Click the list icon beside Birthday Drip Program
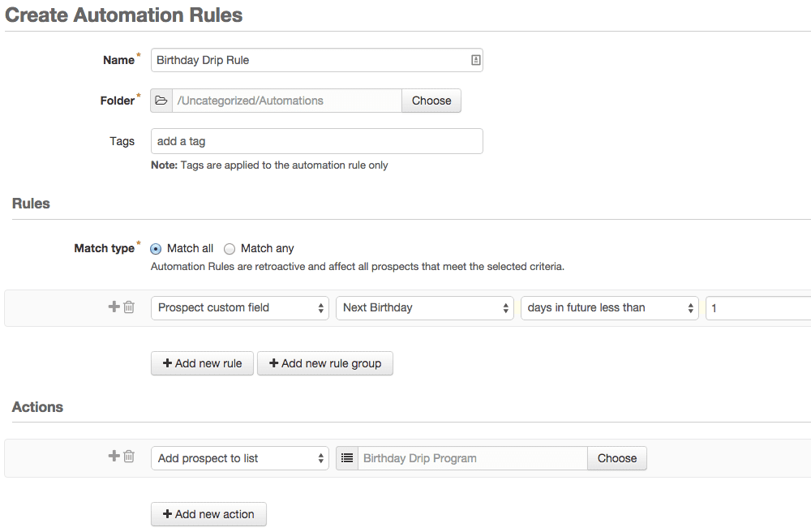The height and width of the screenshot is (532, 811). (x=347, y=458)
